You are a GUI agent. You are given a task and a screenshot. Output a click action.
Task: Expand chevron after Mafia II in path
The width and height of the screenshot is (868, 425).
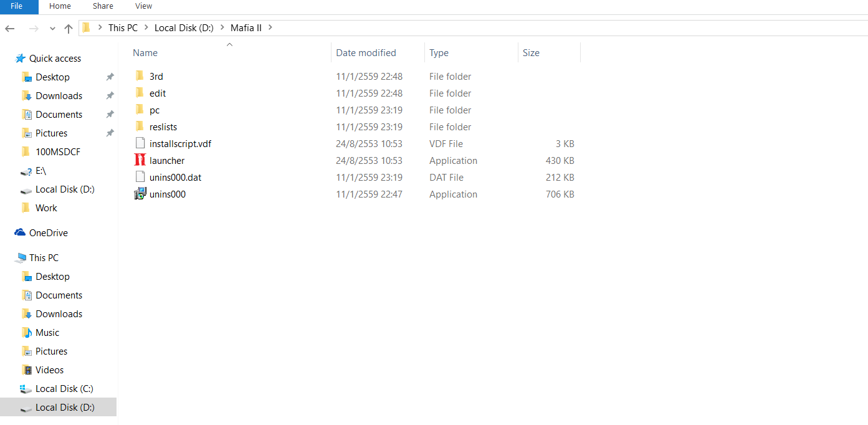pos(270,27)
